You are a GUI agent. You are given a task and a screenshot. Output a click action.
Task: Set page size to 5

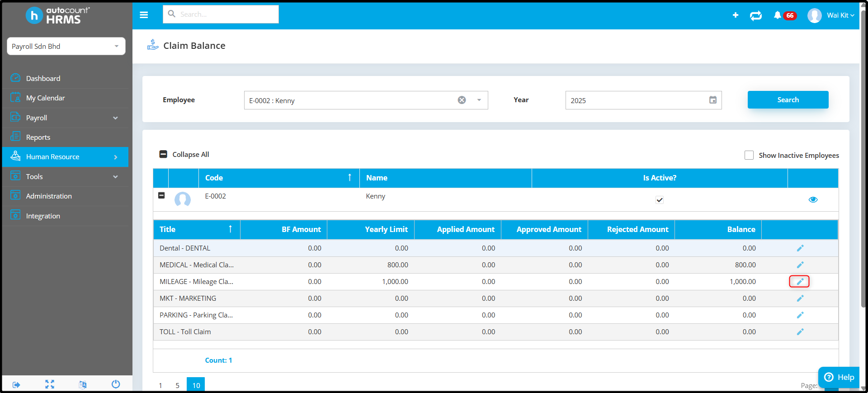177,385
